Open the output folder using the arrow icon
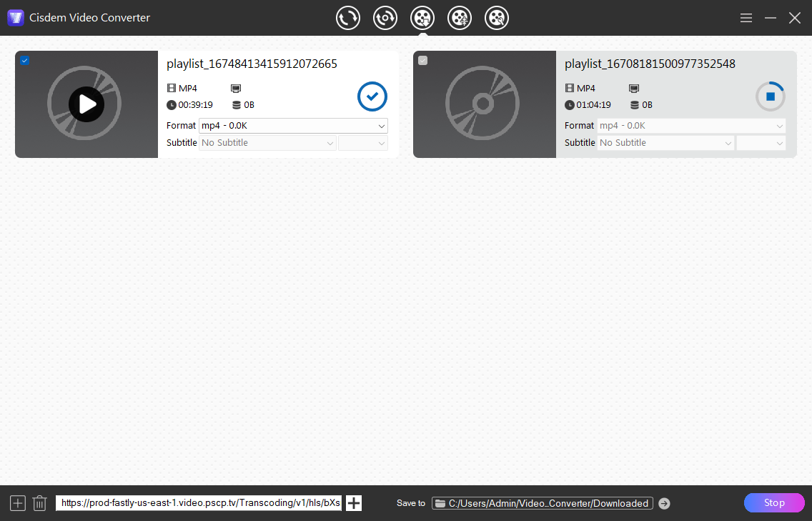This screenshot has width=812, height=521. [664, 503]
